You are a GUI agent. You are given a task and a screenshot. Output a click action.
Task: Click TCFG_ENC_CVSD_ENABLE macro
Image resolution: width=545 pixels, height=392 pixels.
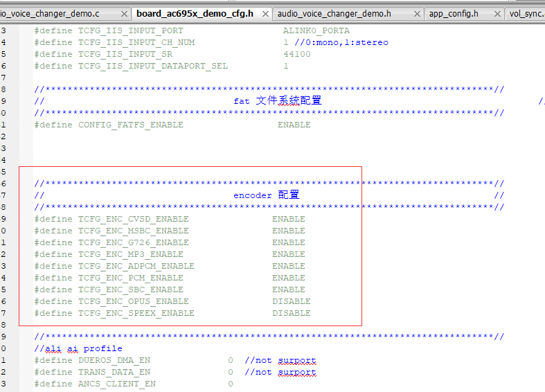pos(134,219)
